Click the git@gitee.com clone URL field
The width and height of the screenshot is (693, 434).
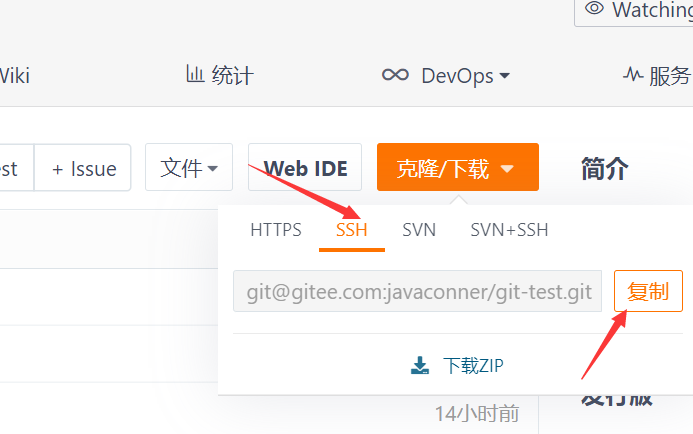point(417,291)
